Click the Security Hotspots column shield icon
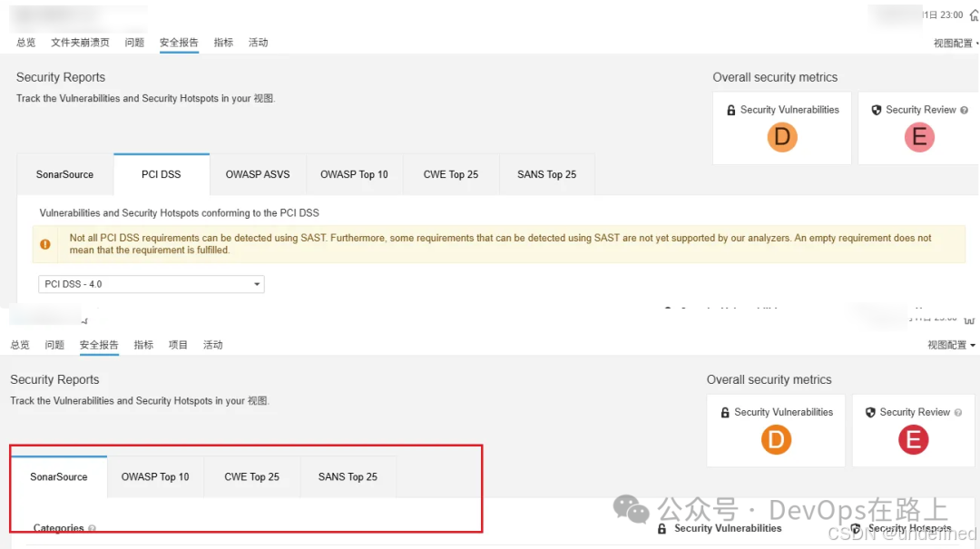 coord(856,529)
